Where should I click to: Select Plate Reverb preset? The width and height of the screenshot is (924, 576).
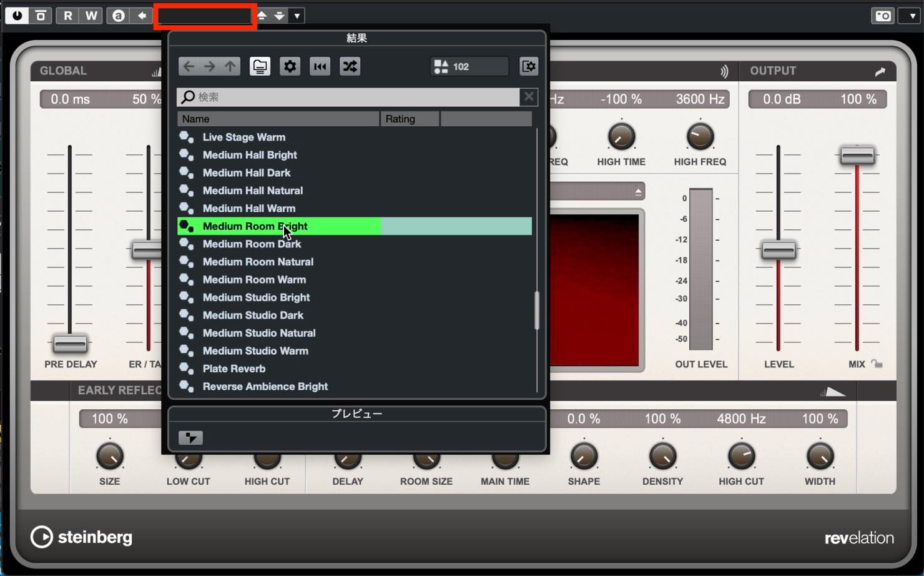(355, 369)
